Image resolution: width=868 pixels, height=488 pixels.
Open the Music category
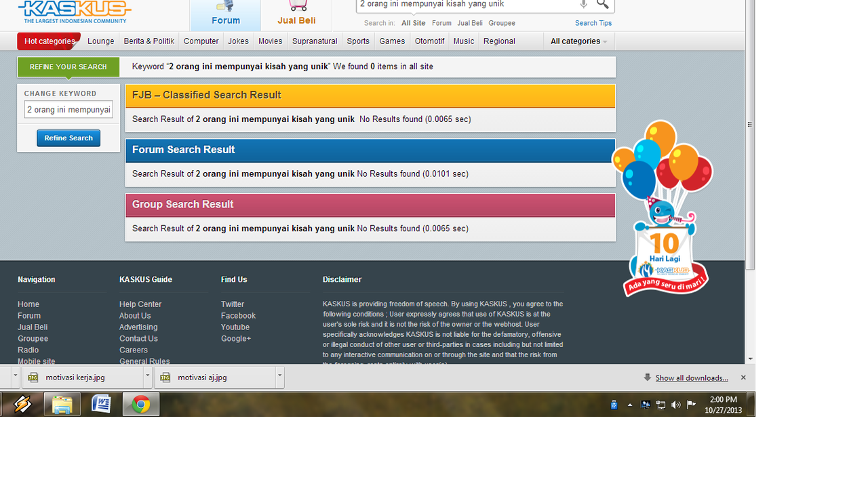(x=464, y=41)
